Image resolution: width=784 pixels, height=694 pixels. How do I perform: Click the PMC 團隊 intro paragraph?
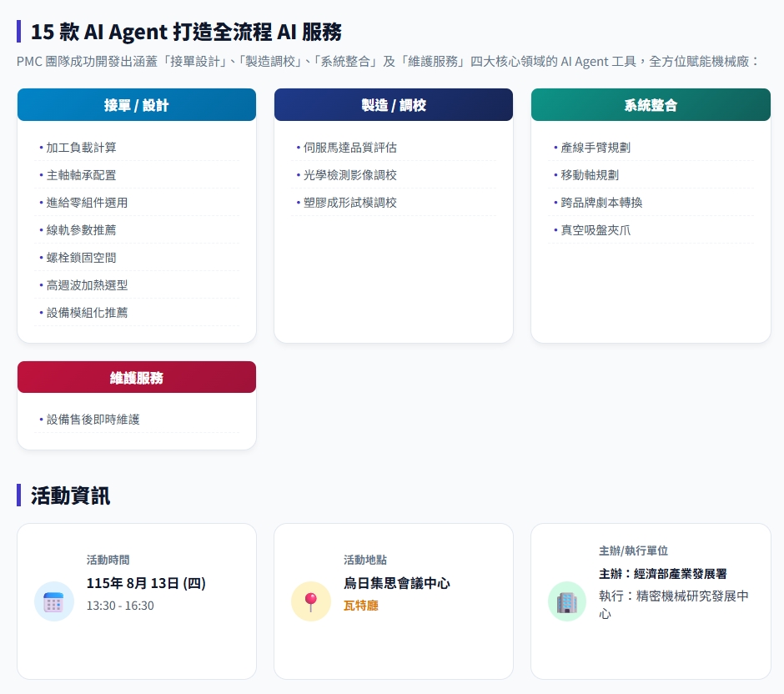click(388, 62)
